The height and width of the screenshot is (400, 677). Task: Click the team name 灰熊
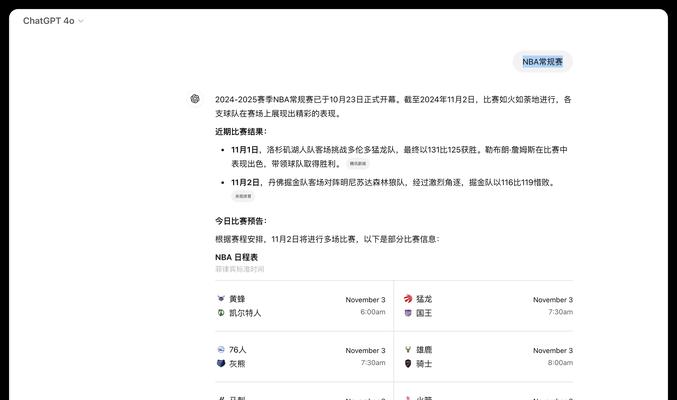tap(237, 364)
